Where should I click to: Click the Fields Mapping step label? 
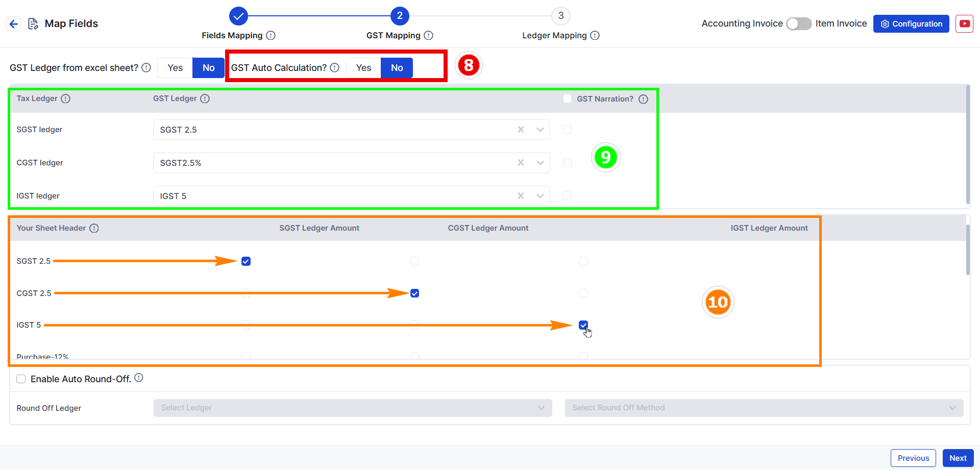point(232,35)
